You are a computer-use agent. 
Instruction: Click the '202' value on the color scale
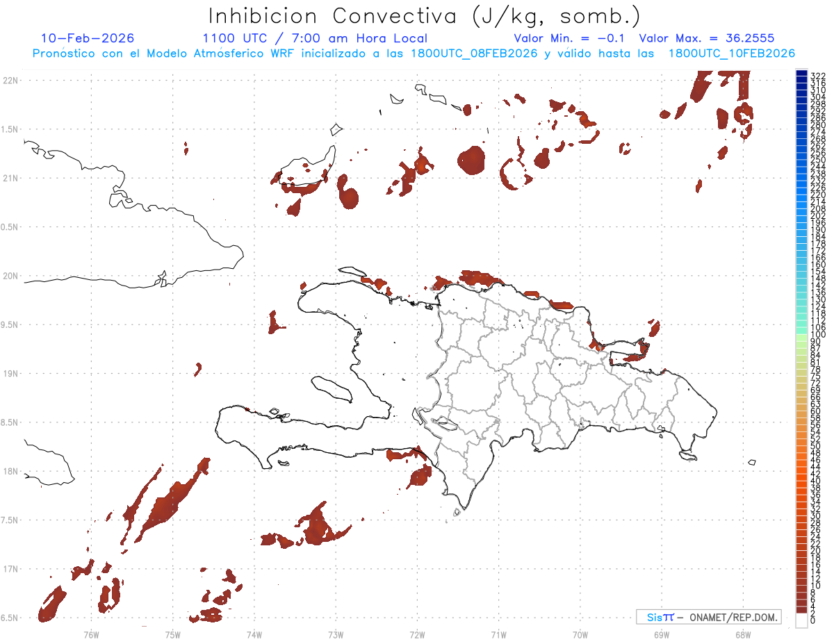click(x=818, y=215)
